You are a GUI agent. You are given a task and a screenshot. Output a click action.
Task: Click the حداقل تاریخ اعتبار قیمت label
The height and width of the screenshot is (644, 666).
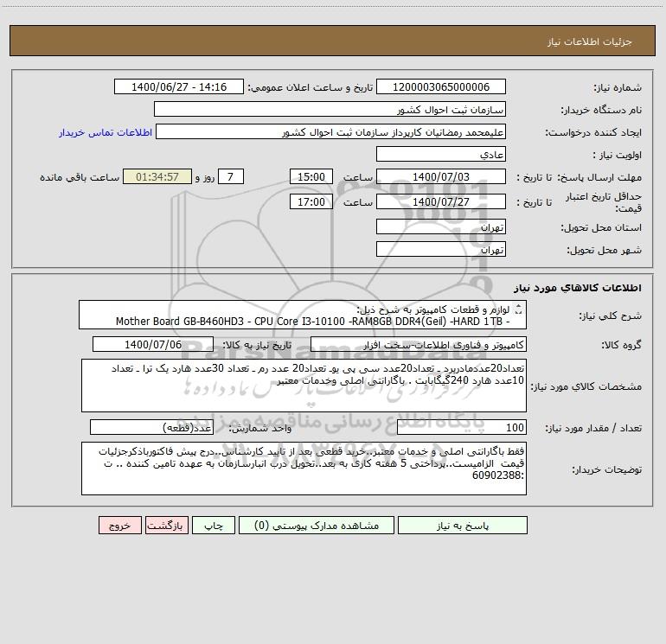[604, 202]
